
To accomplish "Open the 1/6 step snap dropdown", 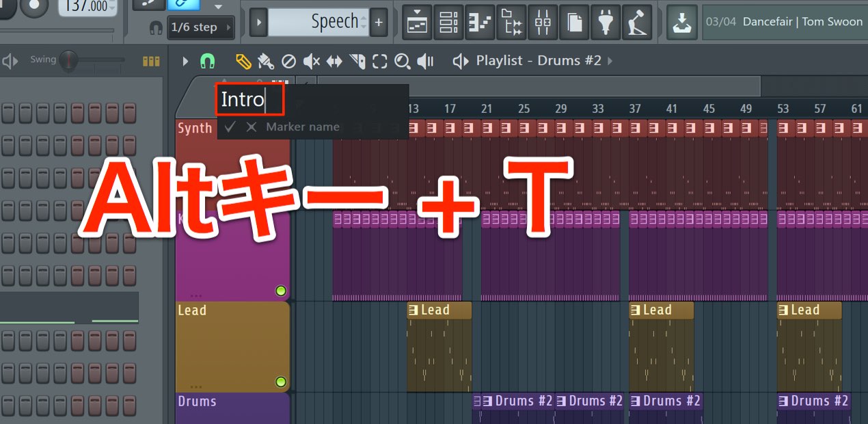I will tap(201, 27).
